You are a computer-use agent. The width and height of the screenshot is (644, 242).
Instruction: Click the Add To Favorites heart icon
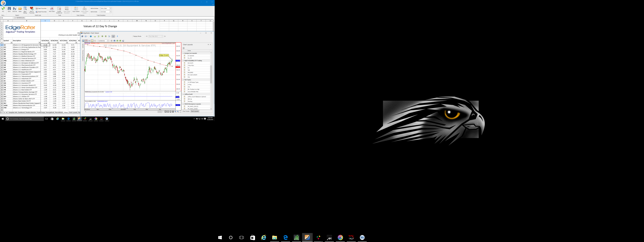32,9
